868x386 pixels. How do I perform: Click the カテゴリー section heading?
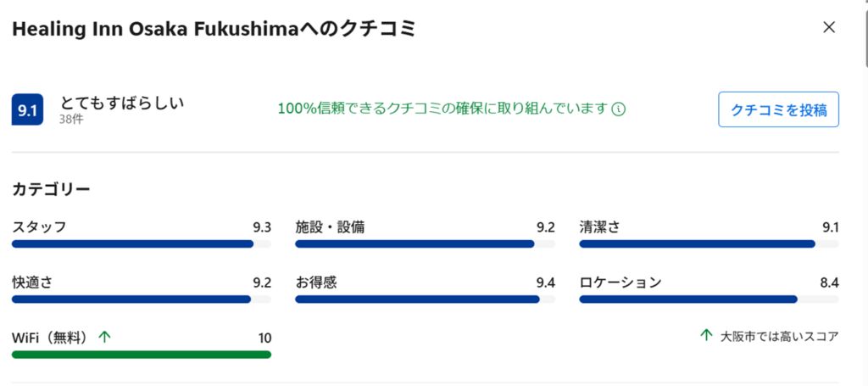click(x=51, y=189)
